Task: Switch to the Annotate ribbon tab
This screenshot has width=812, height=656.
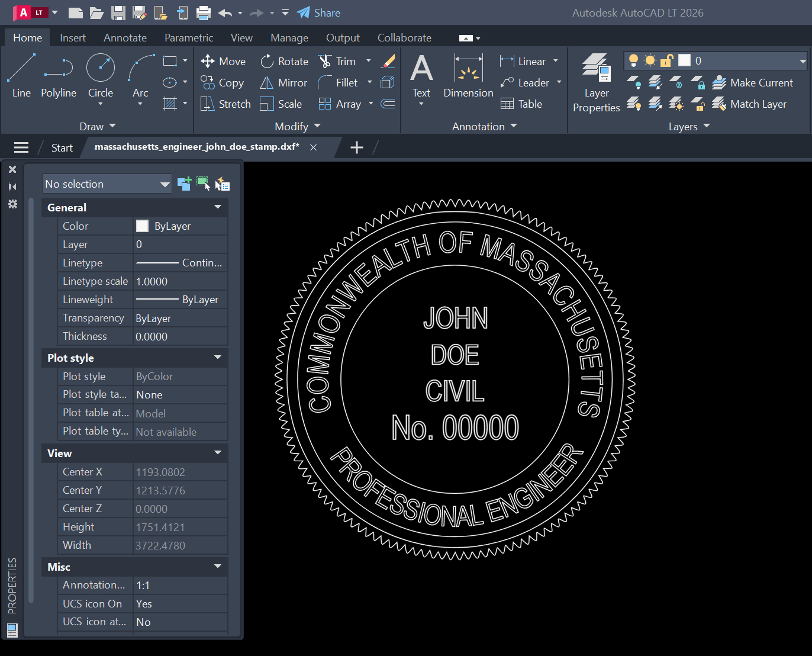Action: point(125,38)
